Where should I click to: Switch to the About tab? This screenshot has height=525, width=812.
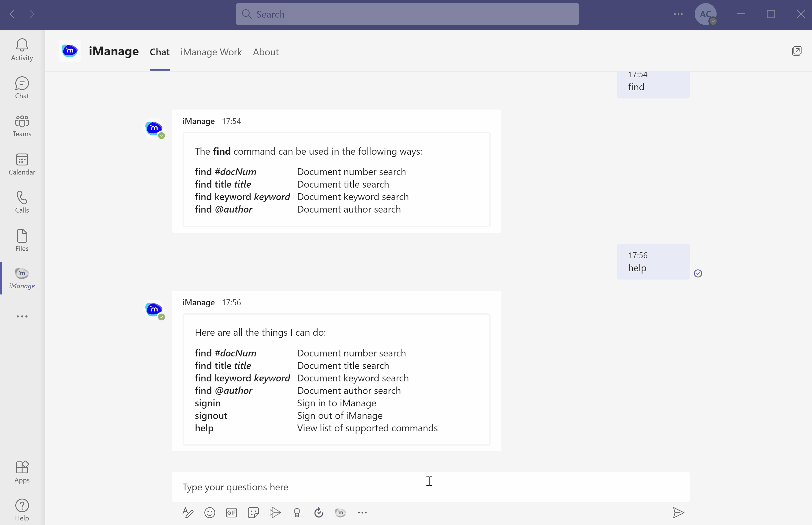[x=266, y=52]
